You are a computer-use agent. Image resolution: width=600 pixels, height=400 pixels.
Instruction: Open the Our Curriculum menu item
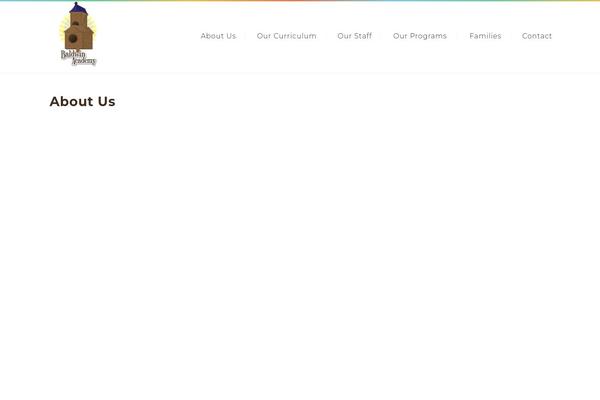tap(287, 36)
